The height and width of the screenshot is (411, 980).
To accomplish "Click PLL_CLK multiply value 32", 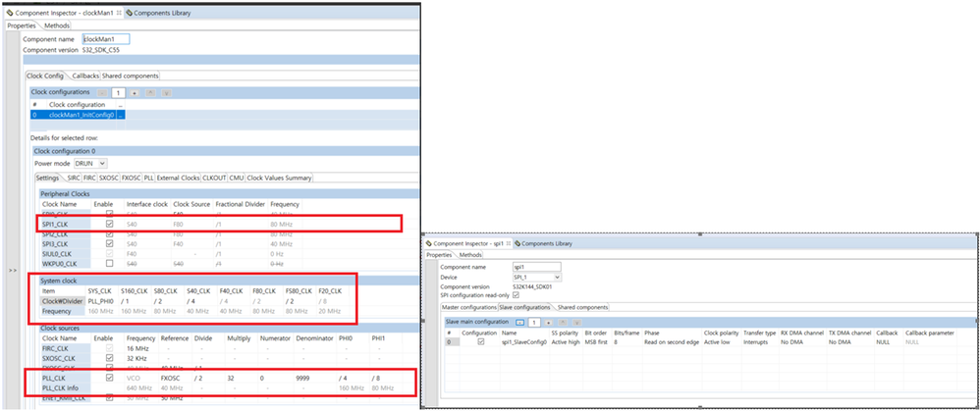I will coord(231,378).
